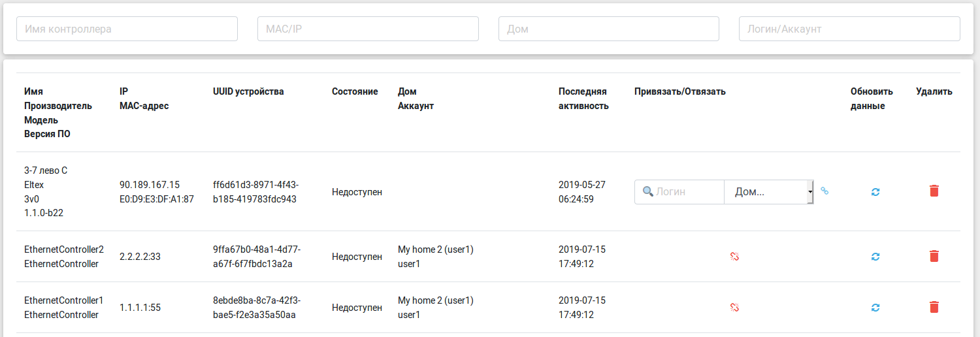Click the UUID устройства column header
980x337 pixels.
(248, 91)
